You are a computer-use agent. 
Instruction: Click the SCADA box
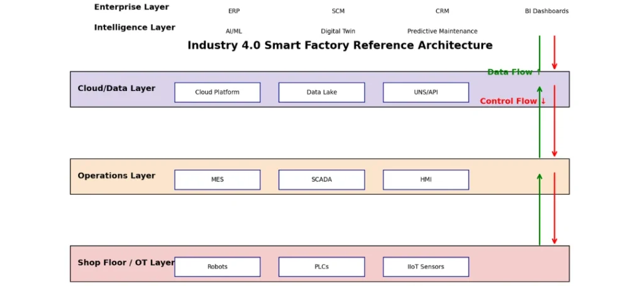[x=321, y=180]
